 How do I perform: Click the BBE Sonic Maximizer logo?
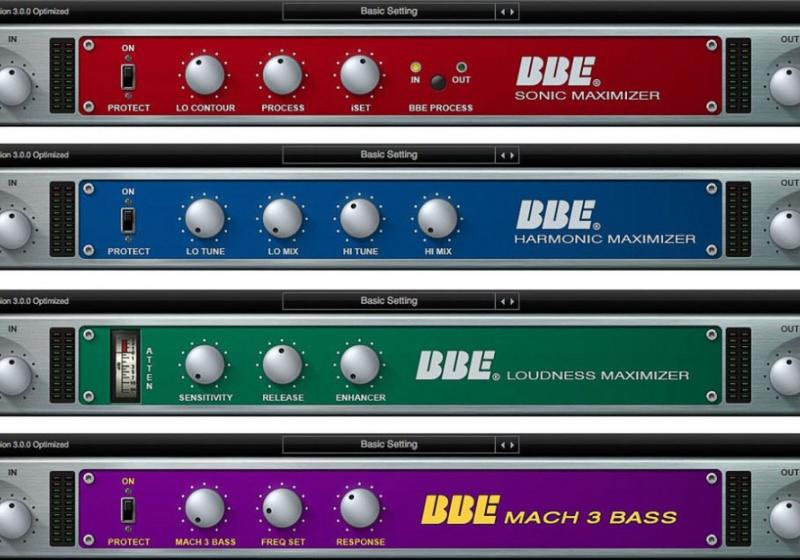coord(558,71)
